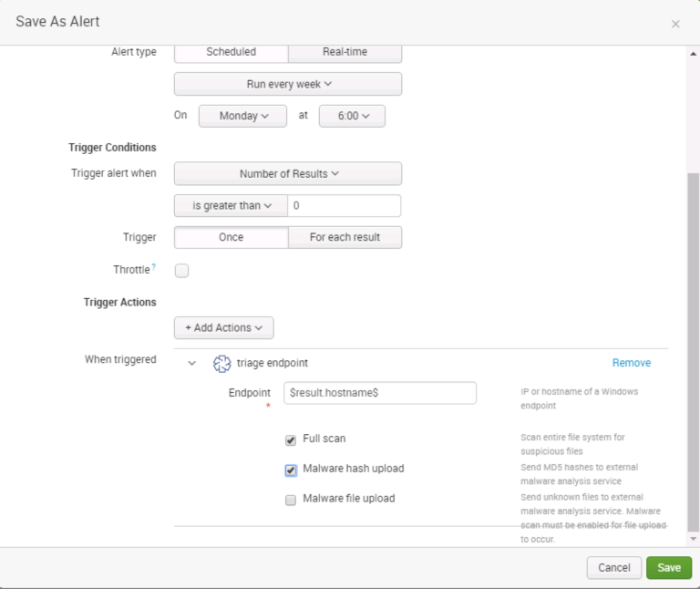
Task: Collapse the triage endpoint action chevron
Action: (x=191, y=363)
